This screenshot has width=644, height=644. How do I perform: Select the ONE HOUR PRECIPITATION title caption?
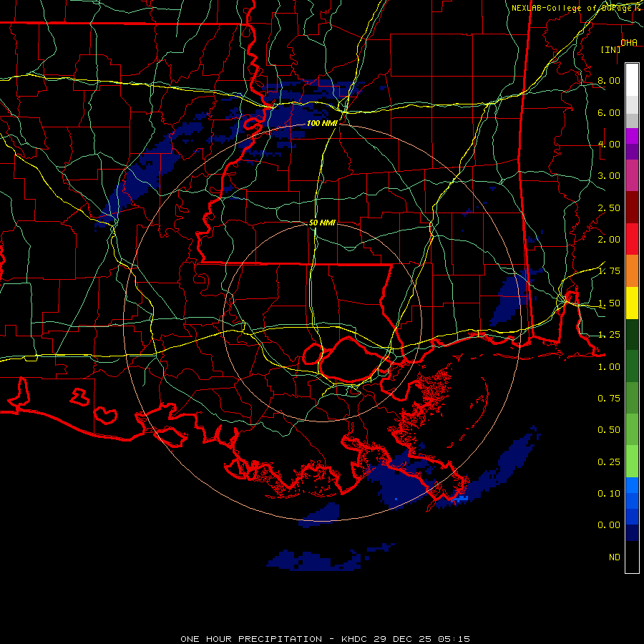325,639
